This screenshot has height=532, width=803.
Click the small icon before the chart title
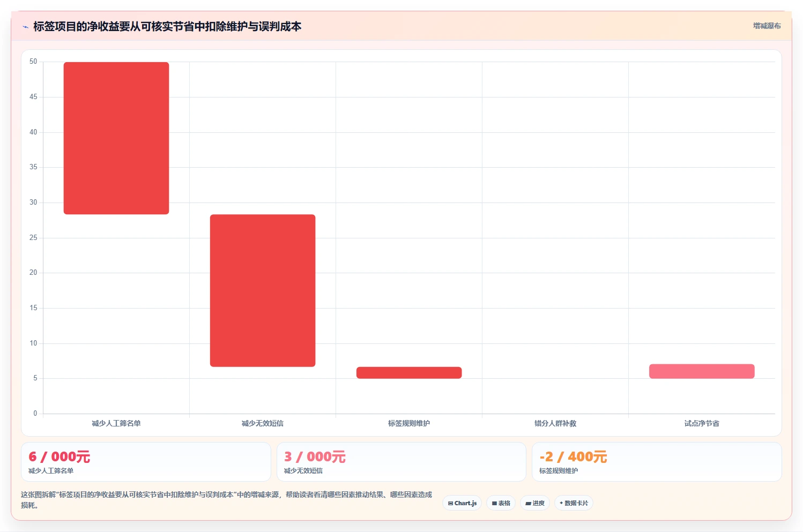25,27
